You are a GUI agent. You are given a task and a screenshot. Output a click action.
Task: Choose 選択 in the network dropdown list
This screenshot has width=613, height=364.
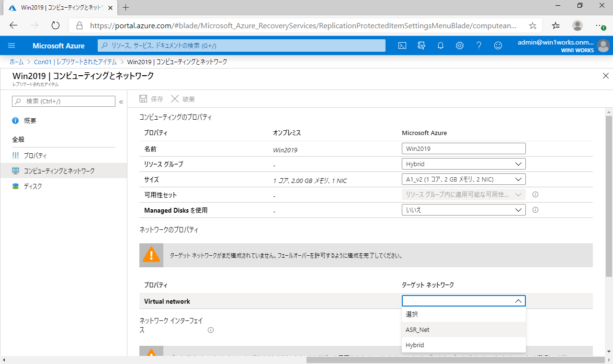tap(464, 314)
